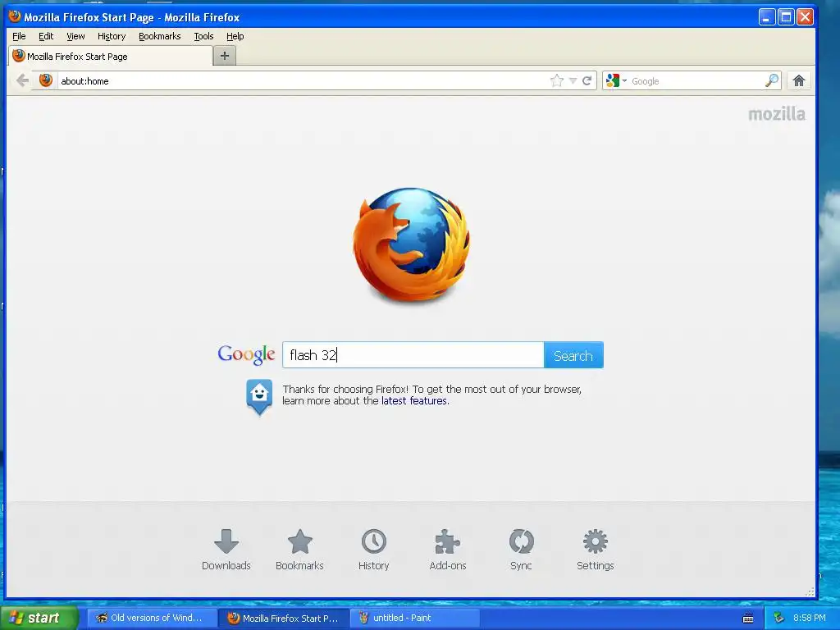The image size is (840, 630).
Task: Click the about:home address field
Action: [303, 81]
